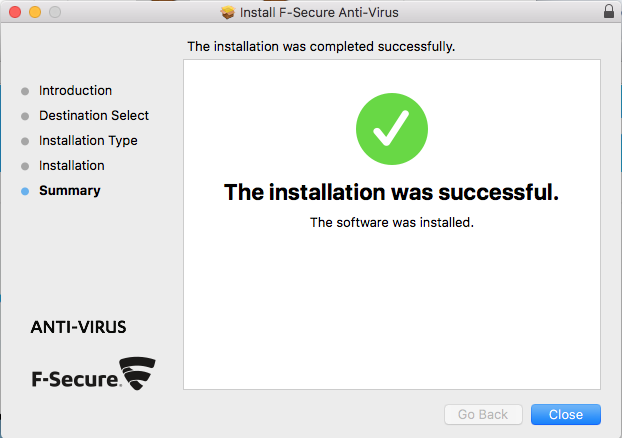Viewport: 622px width, 438px height.
Task: Select the Destination Select step
Action: [94, 116]
